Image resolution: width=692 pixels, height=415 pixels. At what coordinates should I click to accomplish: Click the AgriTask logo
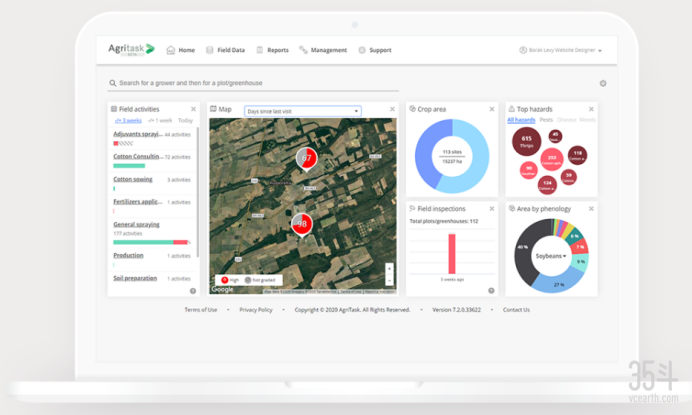pyautogui.click(x=131, y=49)
